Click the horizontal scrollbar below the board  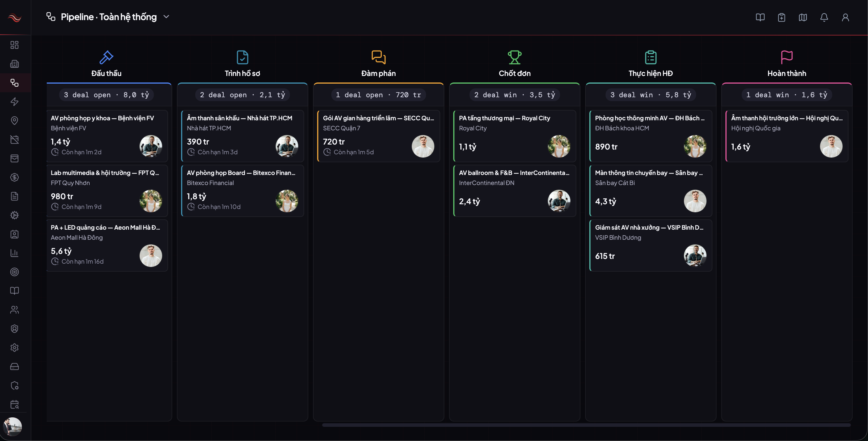586,425
